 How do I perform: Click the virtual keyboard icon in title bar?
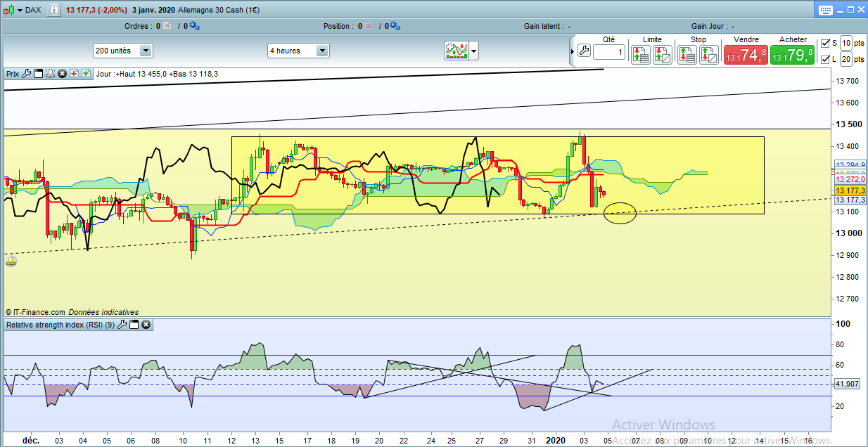point(824,10)
